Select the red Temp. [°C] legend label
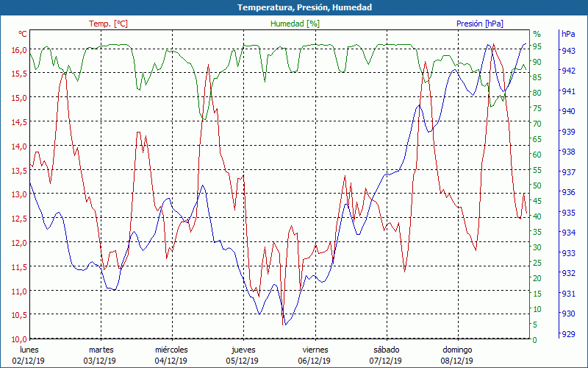This screenshot has height=368, width=588. point(108,24)
